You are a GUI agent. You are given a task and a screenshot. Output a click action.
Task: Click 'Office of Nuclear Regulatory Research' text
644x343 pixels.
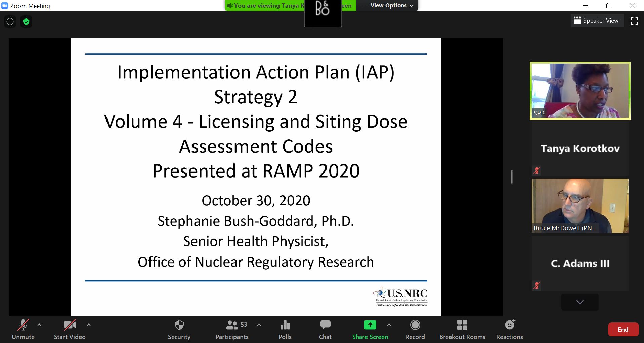point(256,262)
